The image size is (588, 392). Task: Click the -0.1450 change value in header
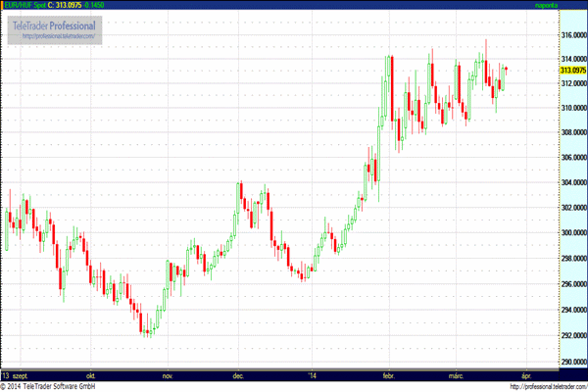click(94, 5)
